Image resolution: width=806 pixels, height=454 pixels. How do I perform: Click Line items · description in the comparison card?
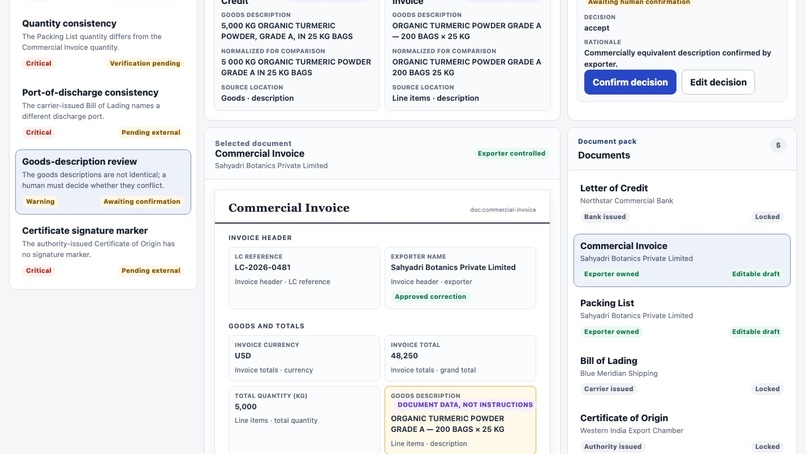(x=435, y=98)
